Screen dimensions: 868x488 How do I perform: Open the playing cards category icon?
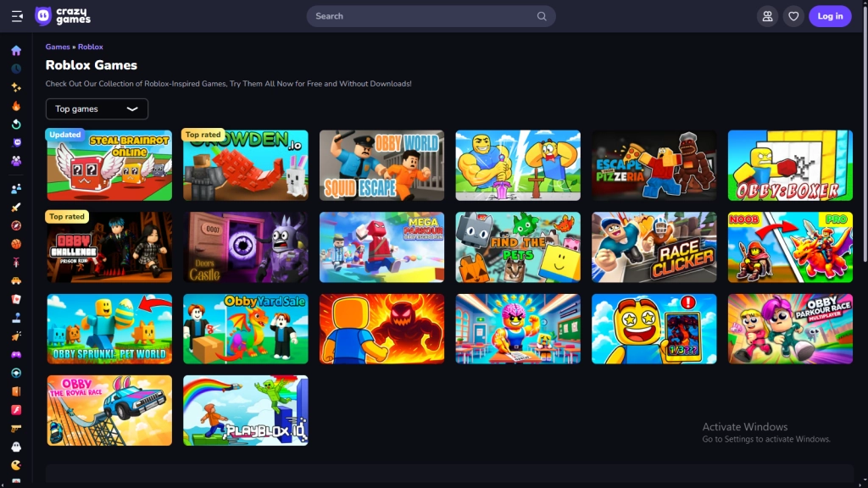(16, 299)
